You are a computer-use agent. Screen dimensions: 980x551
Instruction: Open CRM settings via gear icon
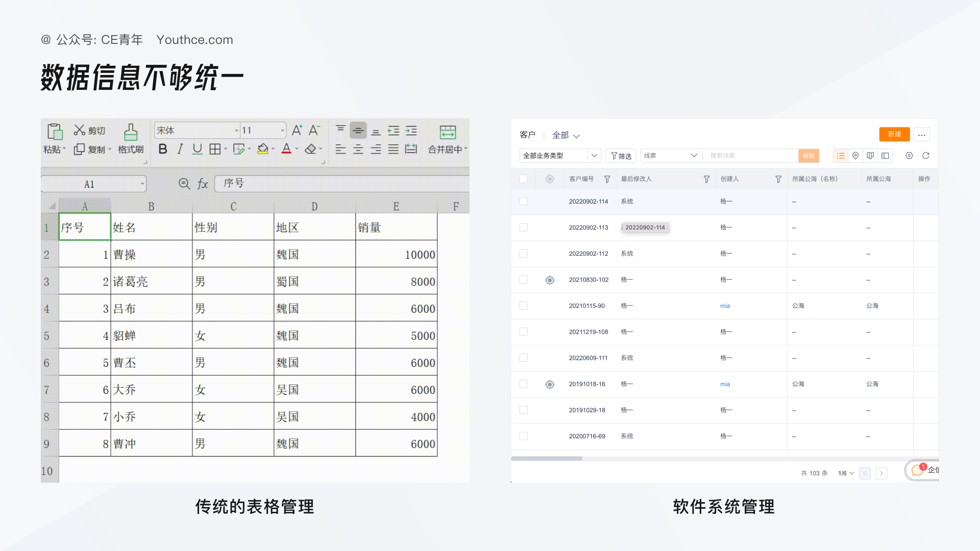pos(909,156)
